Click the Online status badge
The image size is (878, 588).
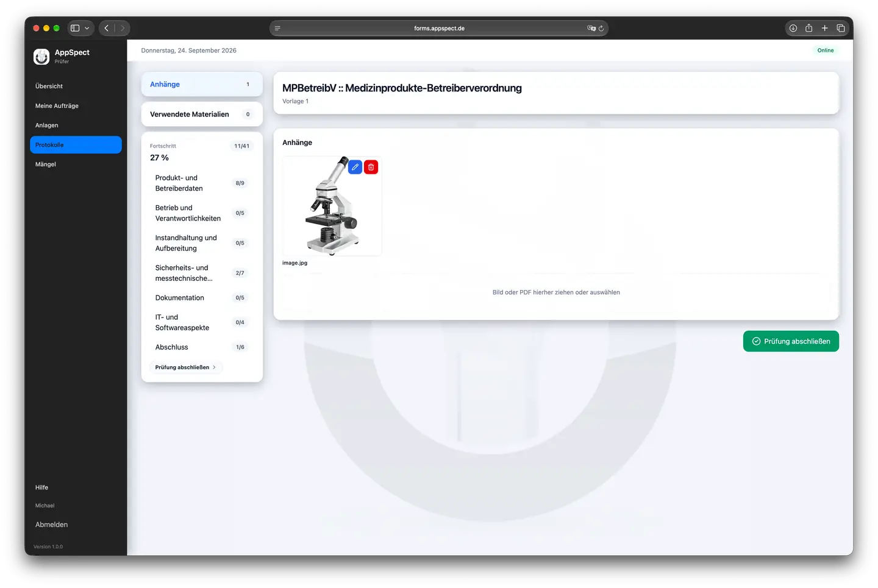pyautogui.click(x=826, y=51)
